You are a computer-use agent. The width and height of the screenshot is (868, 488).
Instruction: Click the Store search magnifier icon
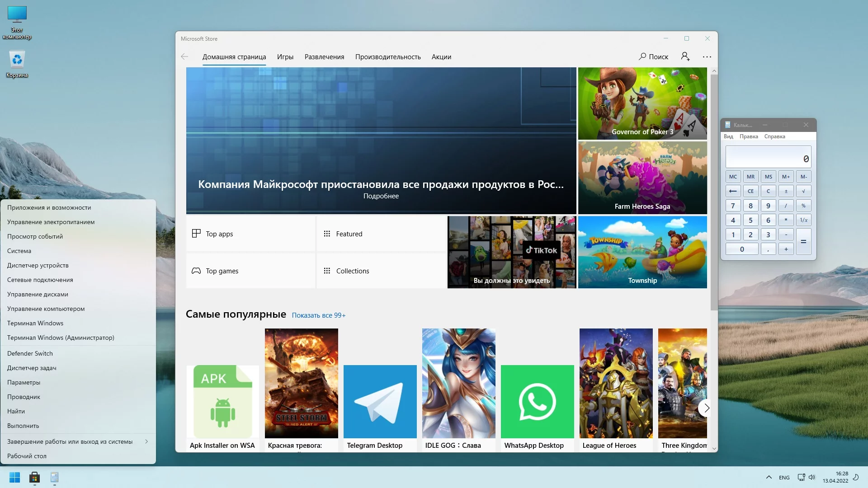(642, 56)
